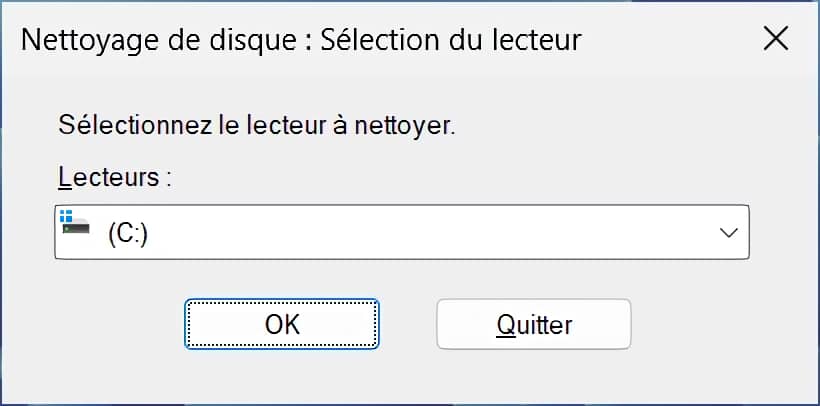Image resolution: width=820 pixels, height=406 pixels.
Task: Click the Lecteurs label
Action: [x=115, y=177]
